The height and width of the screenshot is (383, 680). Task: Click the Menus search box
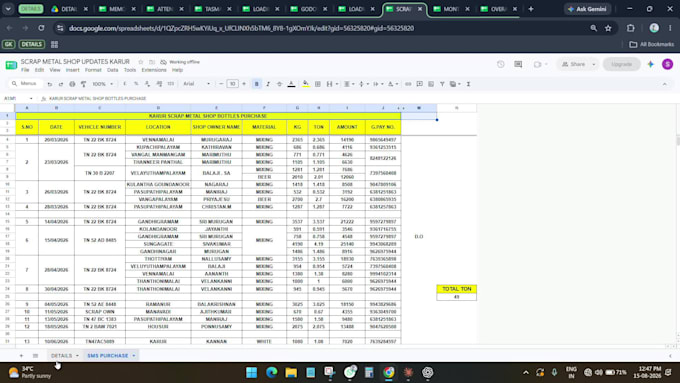25,84
